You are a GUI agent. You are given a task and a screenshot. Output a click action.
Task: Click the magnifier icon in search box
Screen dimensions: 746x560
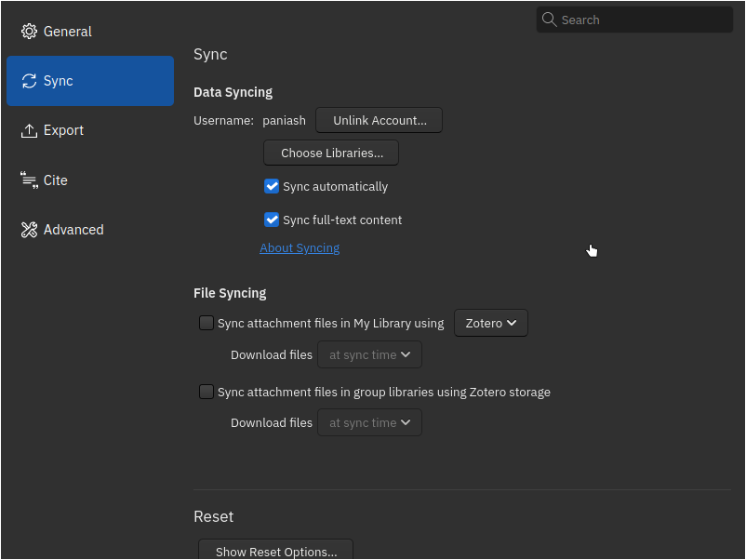(550, 20)
